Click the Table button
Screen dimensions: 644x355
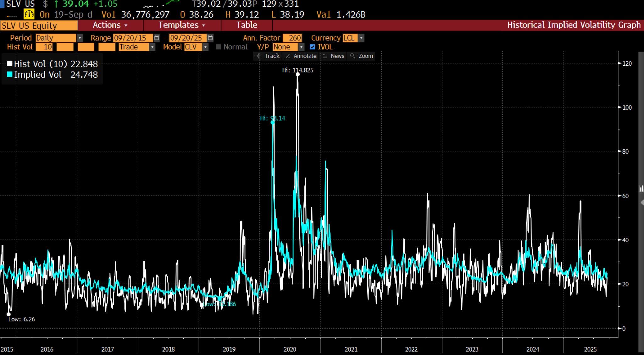(x=247, y=25)
